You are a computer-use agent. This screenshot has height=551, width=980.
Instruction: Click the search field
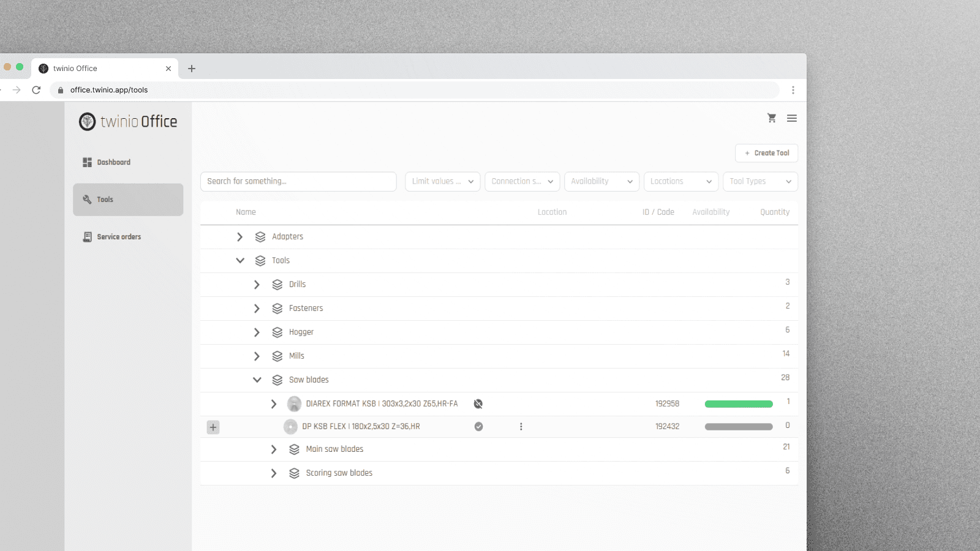[298, 181]
